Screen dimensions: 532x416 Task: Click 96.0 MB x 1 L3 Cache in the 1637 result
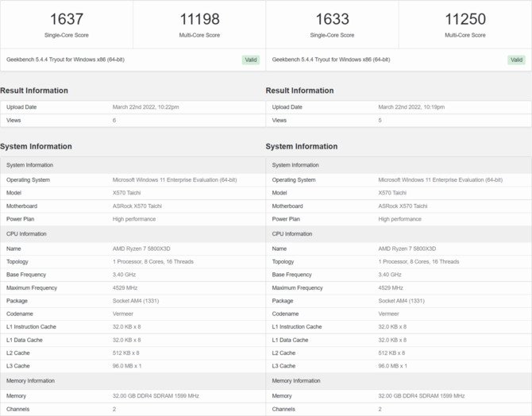tap(127, 366)
